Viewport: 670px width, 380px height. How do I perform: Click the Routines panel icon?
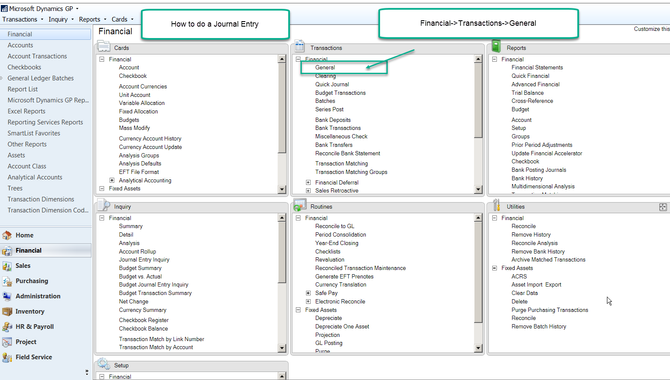pyautogui.click(x=300, y=206)
